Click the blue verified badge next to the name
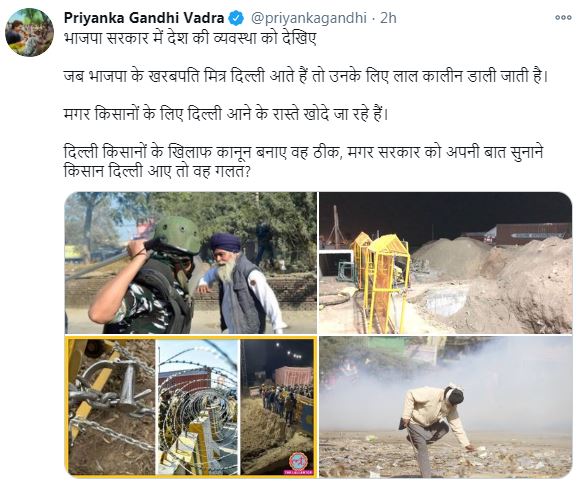 236,18
